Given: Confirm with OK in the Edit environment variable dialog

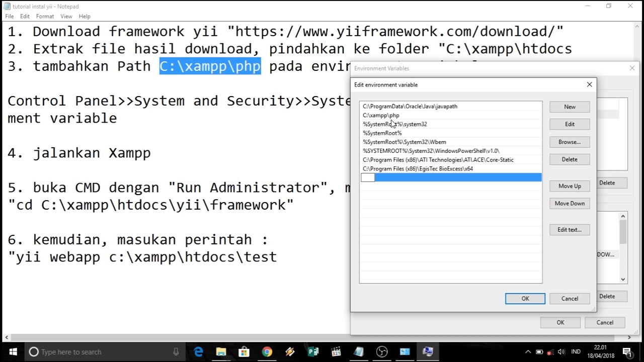Looking at the screenshot, I should click(525, 299).
